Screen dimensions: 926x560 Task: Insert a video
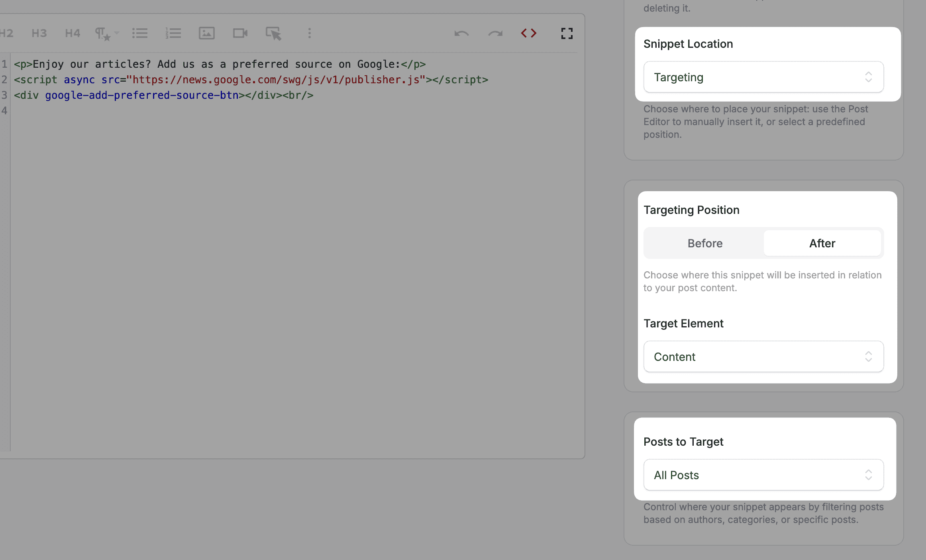240,33
